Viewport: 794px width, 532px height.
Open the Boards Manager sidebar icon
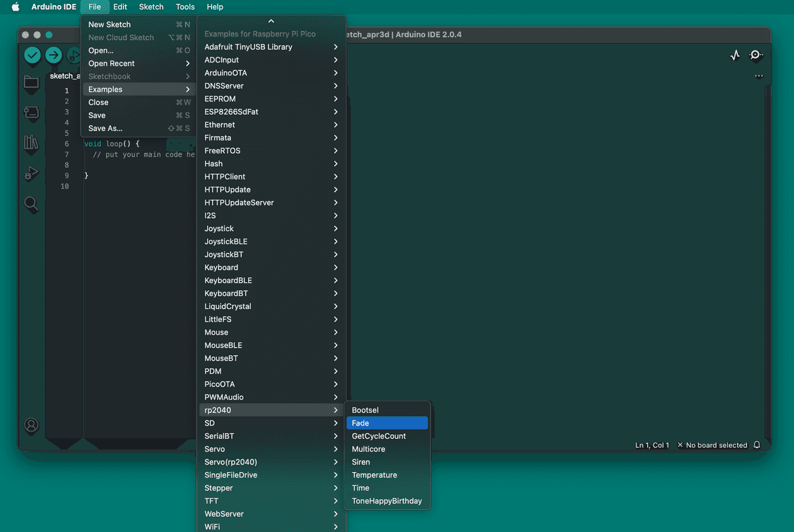tap(31, 113)
